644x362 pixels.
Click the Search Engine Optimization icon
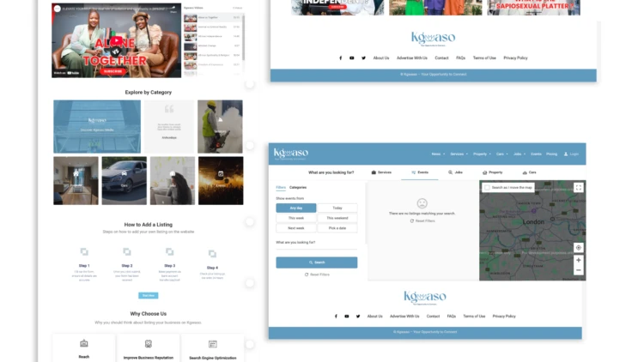(x=213, y=344)
